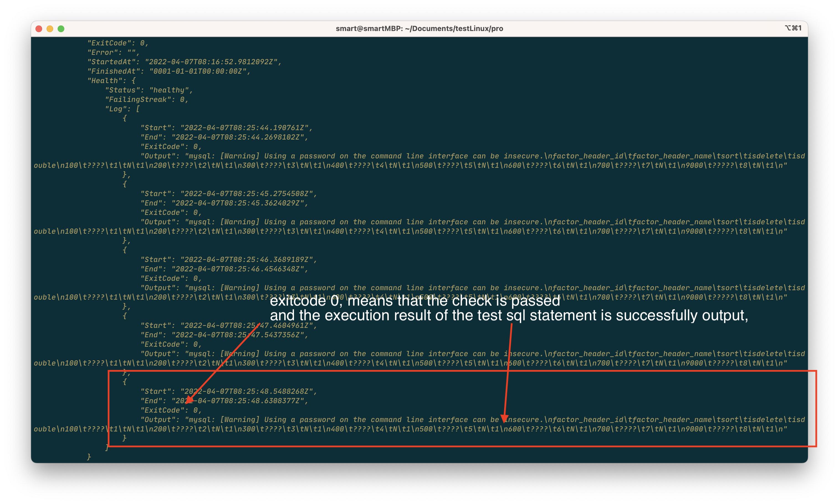This screenshot has width=839, height=504.
Task: Click the right red arrow's head near insecure
Action: tap(504, 418)
